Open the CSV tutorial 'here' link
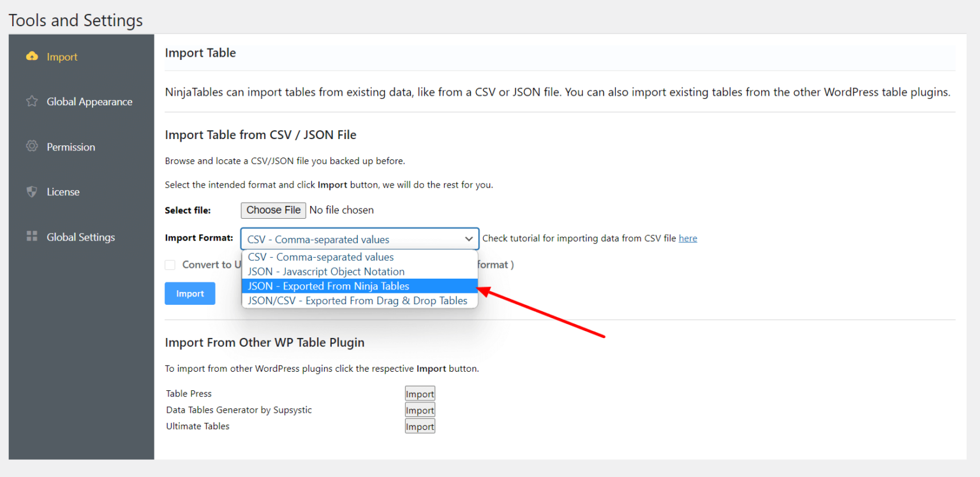The width and height of the screenshot is (980, 477). point(688,238)
